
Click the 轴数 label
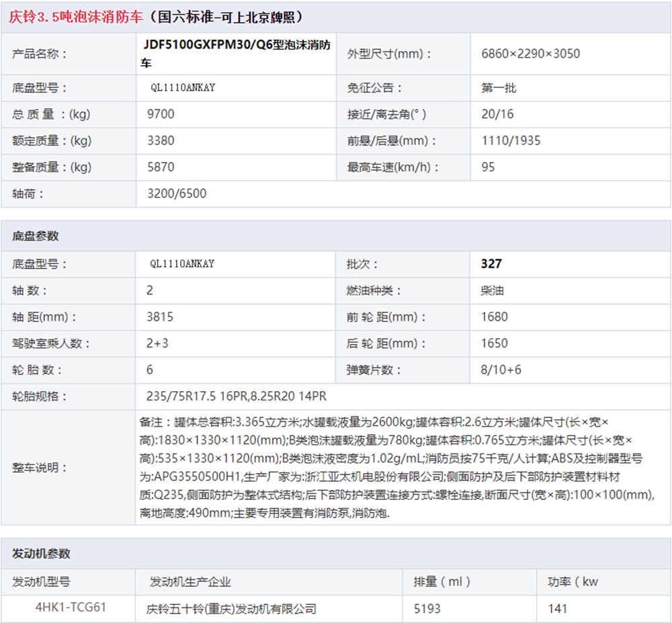point(30,290)
